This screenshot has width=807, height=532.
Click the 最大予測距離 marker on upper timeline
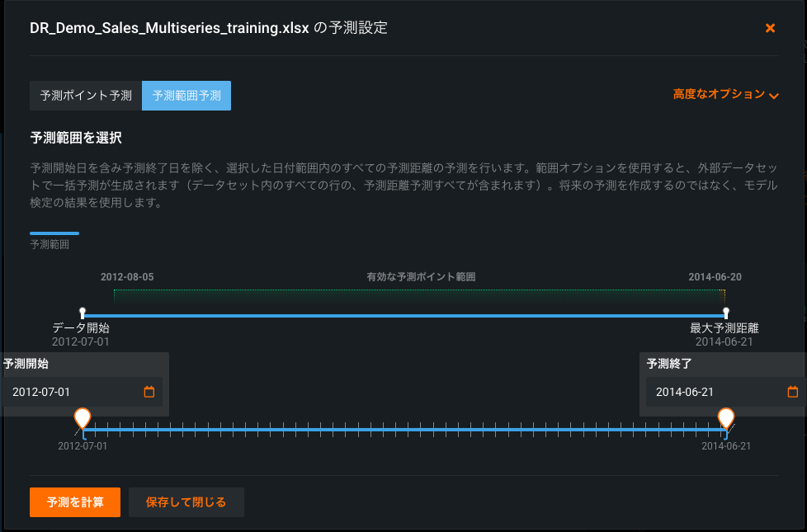726,313
